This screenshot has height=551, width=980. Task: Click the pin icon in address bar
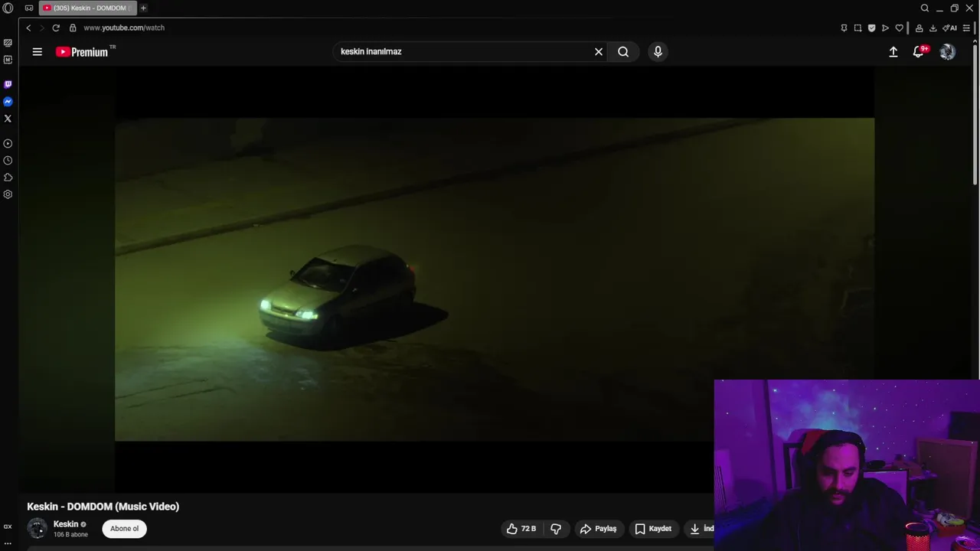[x=844, y=28]
